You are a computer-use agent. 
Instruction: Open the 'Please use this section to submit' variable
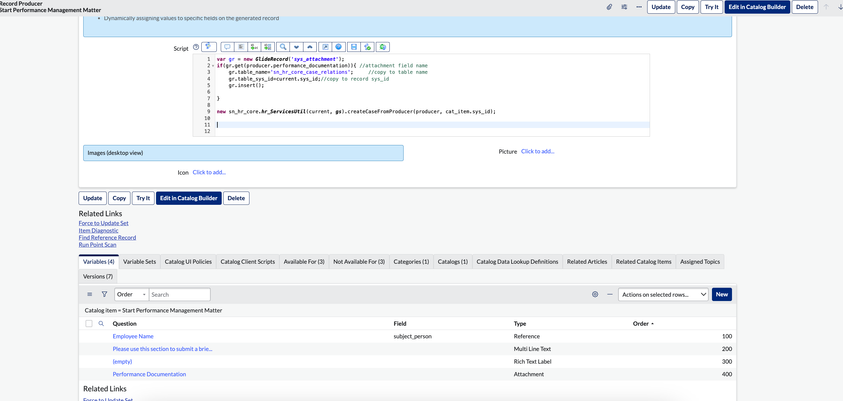pos(162,349)
